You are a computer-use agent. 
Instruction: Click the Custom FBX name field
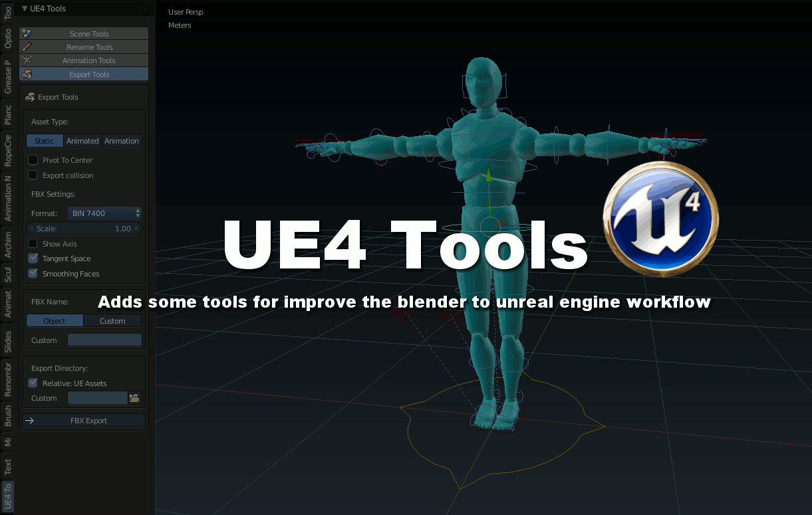tap(104, 340)
